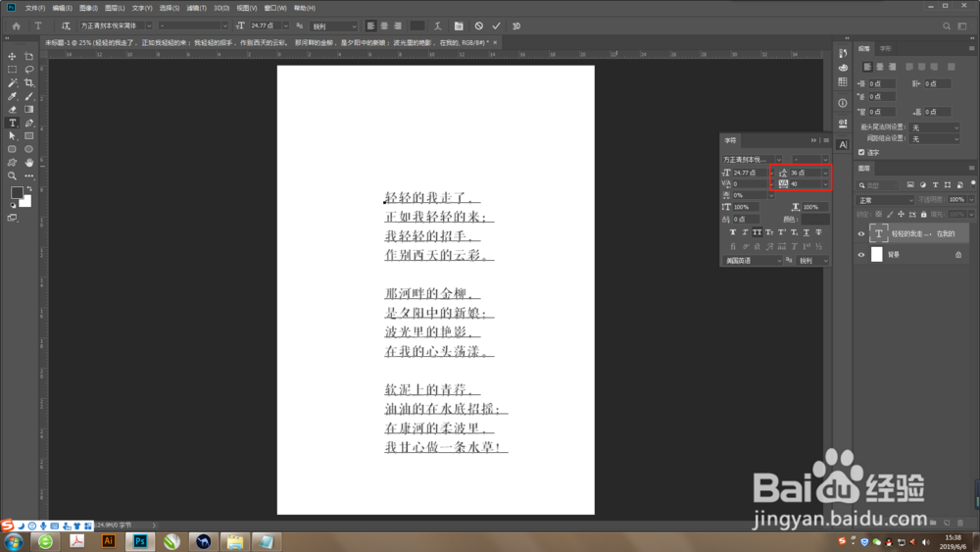Change the screen mode toolbox icon
This screenshot has height=552, width=980.
[12, 218]
